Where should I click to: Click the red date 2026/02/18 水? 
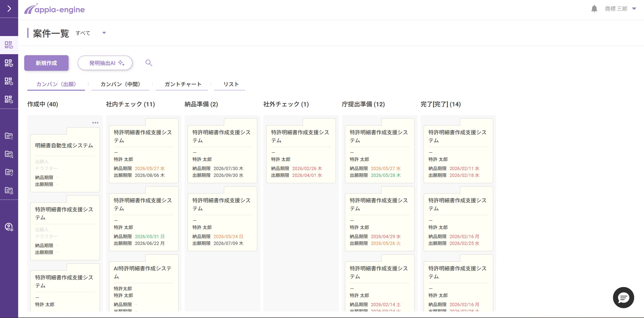pyautogui.click(x=464, y=175)
